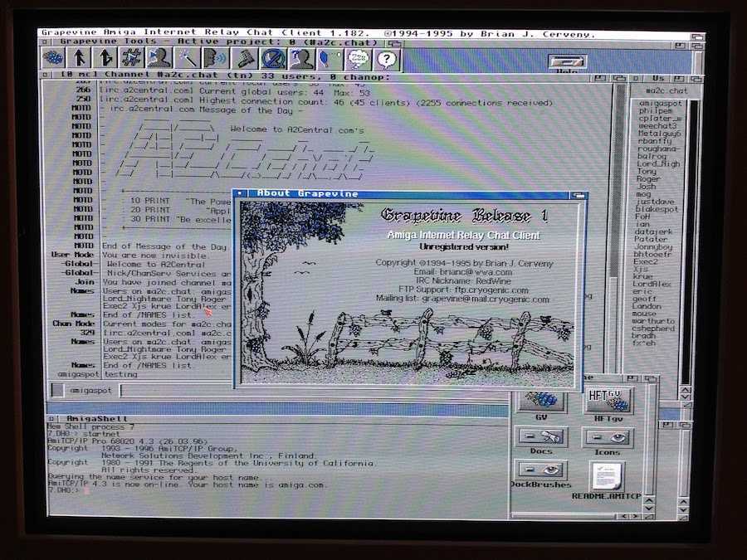
Task: Pick LordAlex in the users list
Action: tap(653, 284)
